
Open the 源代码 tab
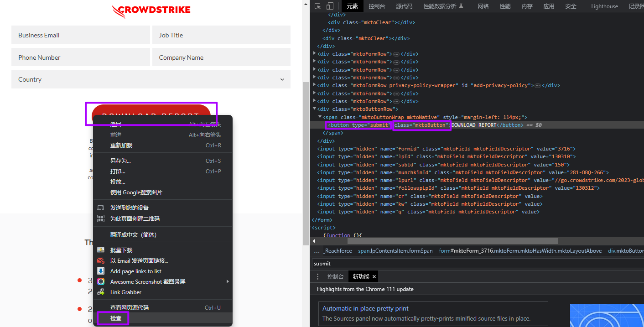pos(404,6)
